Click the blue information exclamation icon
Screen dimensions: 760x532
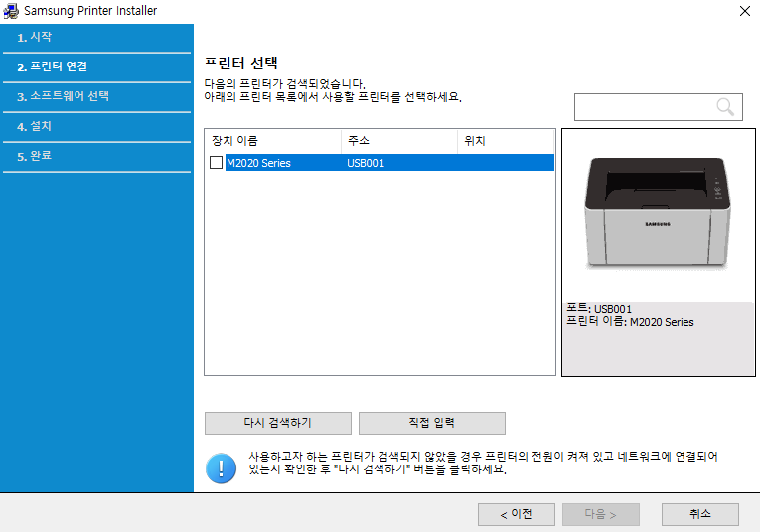click(x=221, y=468)
